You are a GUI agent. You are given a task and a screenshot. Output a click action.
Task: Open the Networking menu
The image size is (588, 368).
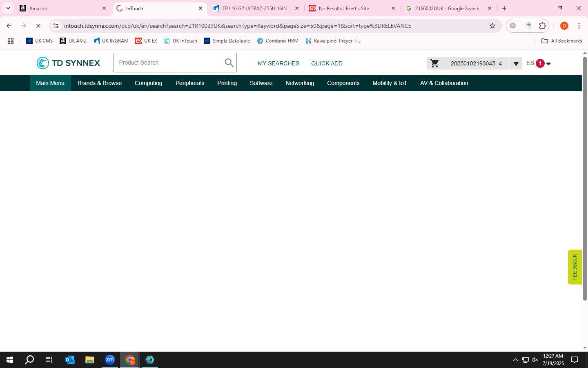[300, 83]
